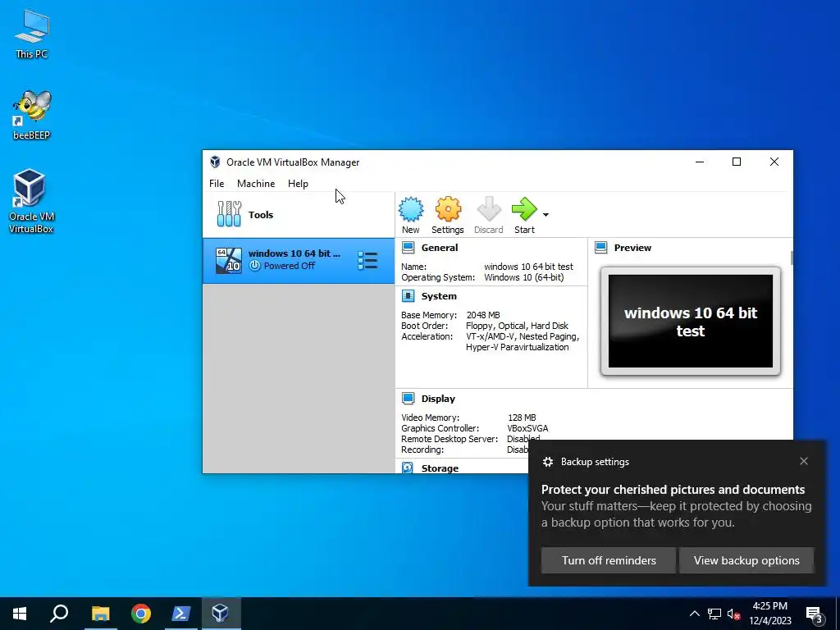
Task: Open the notification center icon
Action: pyautogui.click(x=815, y=614)
